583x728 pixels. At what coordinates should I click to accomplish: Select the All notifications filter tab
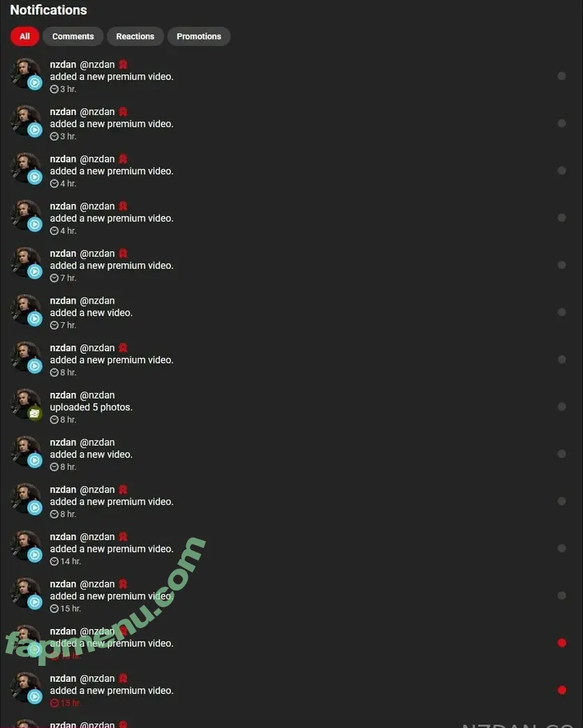coord(24,36)
